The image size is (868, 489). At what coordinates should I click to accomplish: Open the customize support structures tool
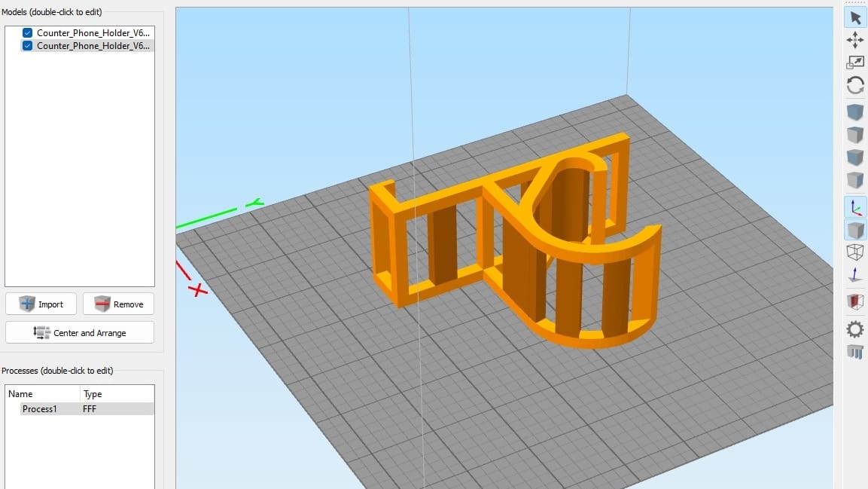point(855,352)
